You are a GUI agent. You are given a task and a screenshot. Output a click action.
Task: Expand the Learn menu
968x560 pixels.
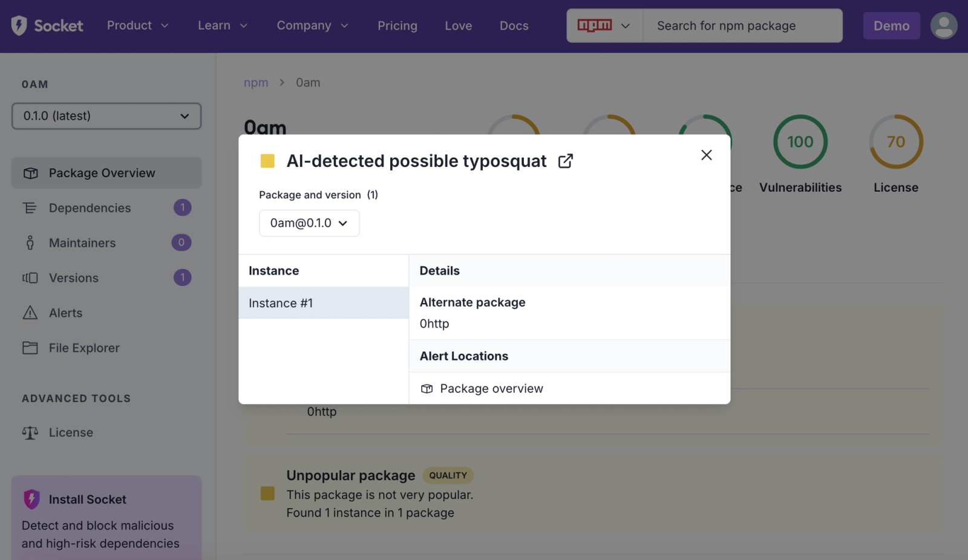pos(223,25)
